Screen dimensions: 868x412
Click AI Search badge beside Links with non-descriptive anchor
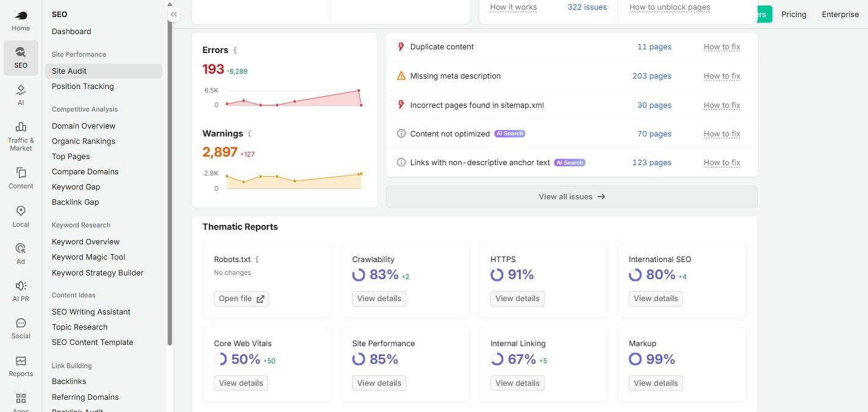570,163
